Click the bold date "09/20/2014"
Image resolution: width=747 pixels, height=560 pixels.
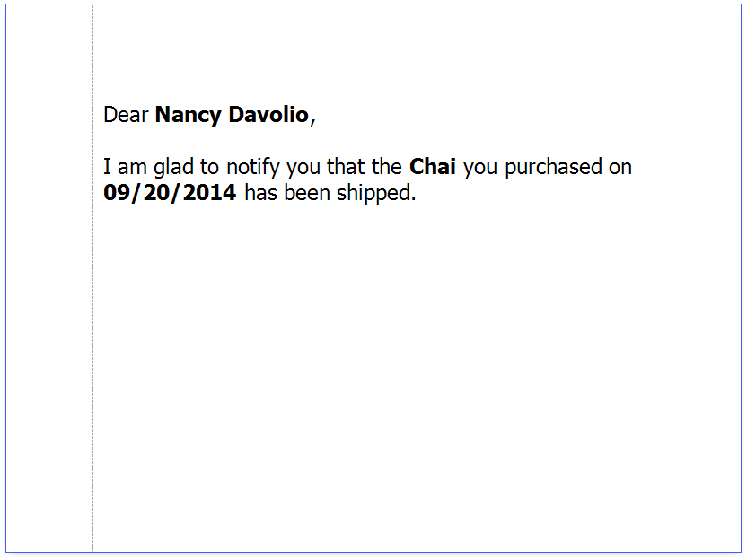pyautogui.click(x=171, y=193)
